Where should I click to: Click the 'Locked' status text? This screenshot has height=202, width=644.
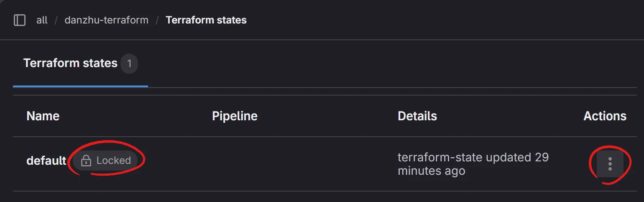click(113, 161)
